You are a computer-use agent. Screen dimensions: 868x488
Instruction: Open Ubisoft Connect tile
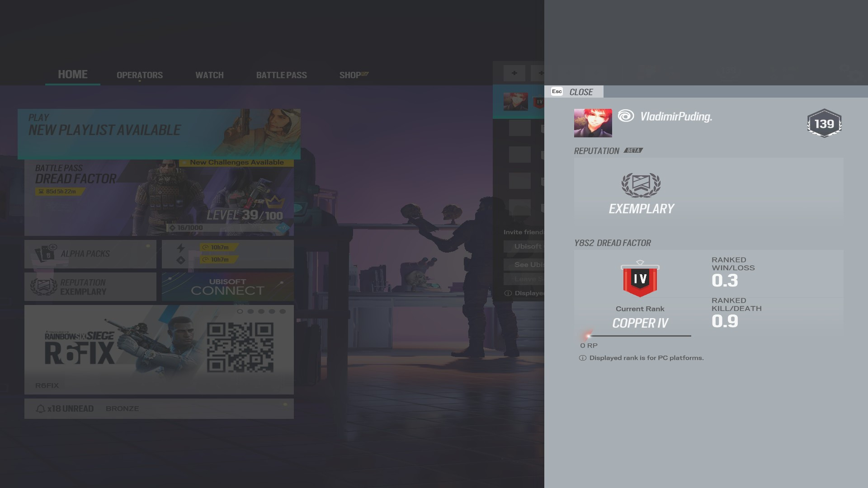click(227, 286)
